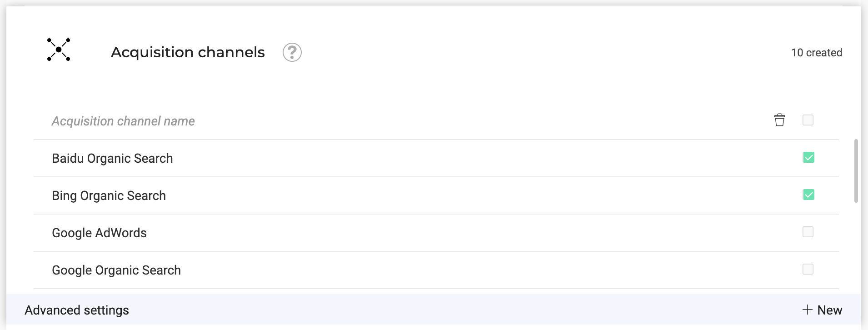
Task: Check the Google AdWords checkbox
Action: [808, 232]
